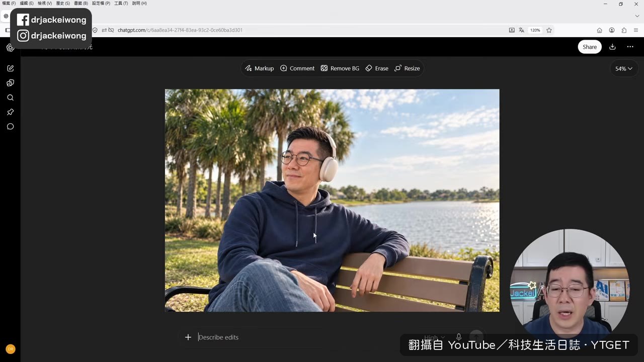Open the 設定檔 (P) menu
Viewport: 644px width, 362px height.
pos(101,4)
